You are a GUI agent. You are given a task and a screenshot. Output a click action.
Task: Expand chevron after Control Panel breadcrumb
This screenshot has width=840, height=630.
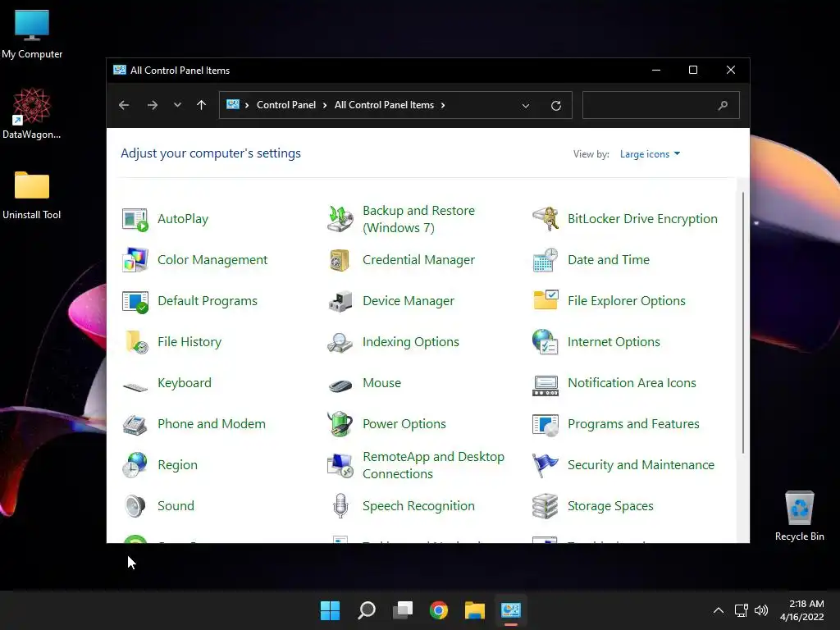325,106
